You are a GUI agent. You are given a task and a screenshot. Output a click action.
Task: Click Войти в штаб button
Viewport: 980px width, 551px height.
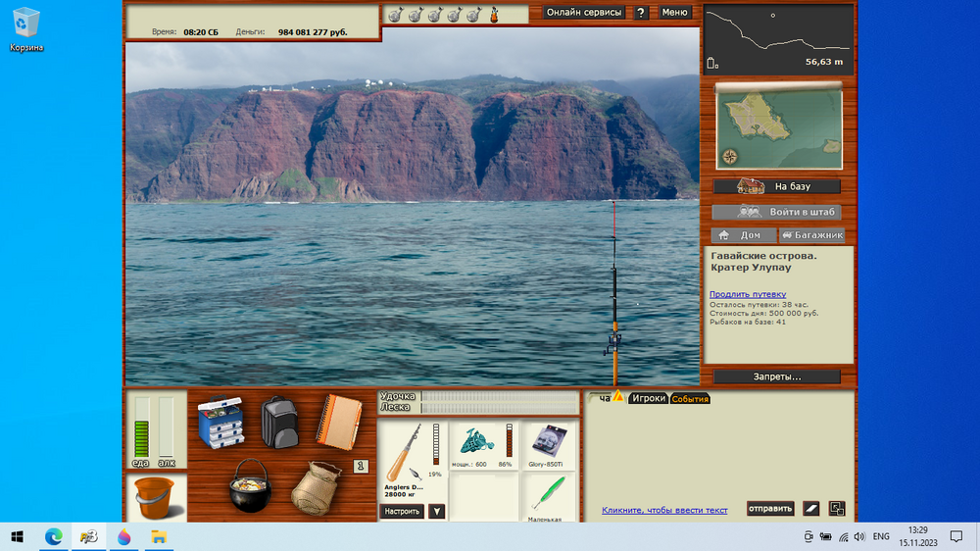pos(777,212)
